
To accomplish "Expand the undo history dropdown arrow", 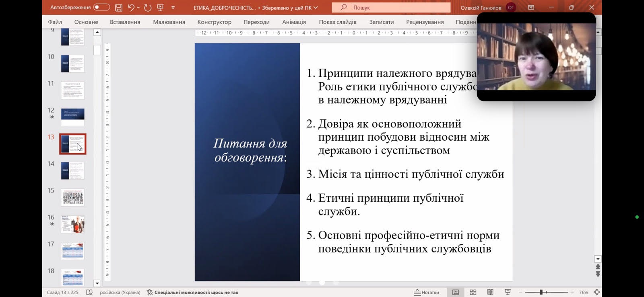I will pyautogui.click(x=138, y=8).
